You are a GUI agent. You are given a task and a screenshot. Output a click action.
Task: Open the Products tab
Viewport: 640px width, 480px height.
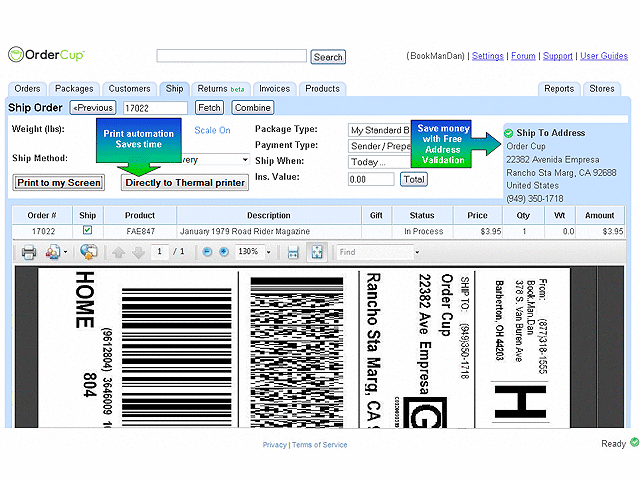[x=322, y=89]
